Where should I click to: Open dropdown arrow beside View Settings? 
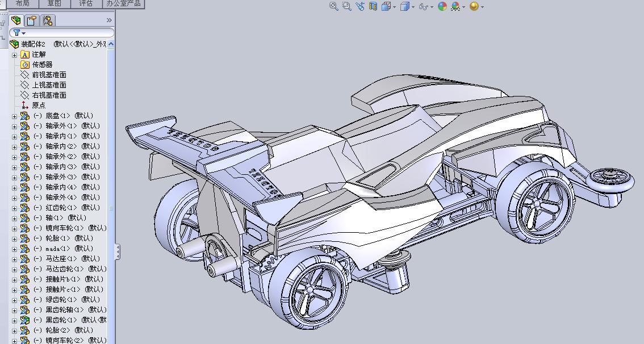pyautogui.click(x=482, y=7)
